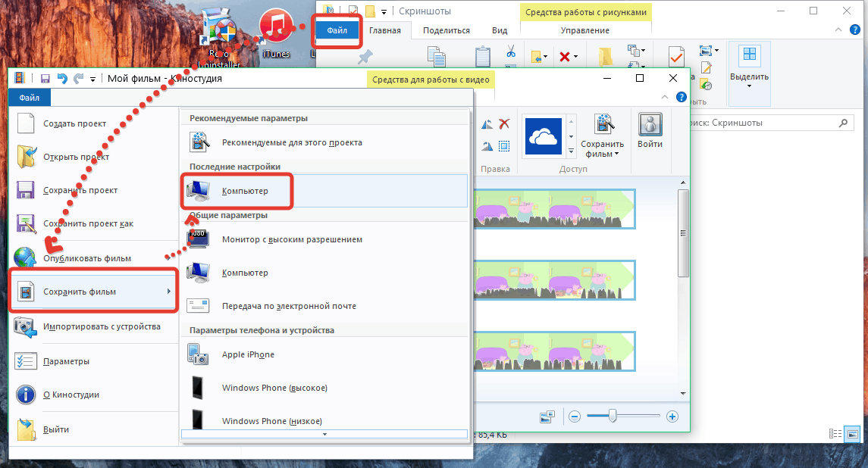Image resolution: width=868 pixels, height=468 pixels.
Task: Open Help in the Explorer window
Action: click(x=854, y=30)
